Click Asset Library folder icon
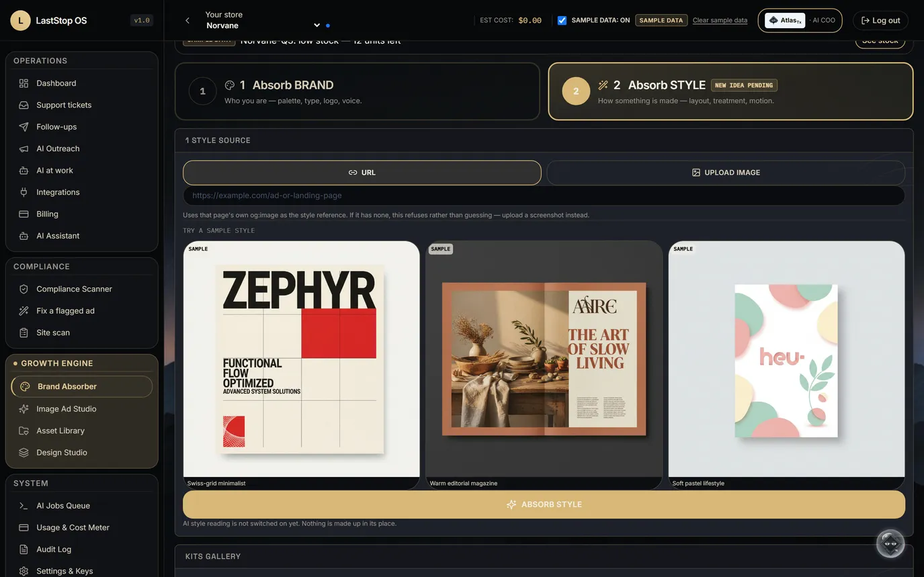This screenshot has height=577, width=924. [24, 431]
